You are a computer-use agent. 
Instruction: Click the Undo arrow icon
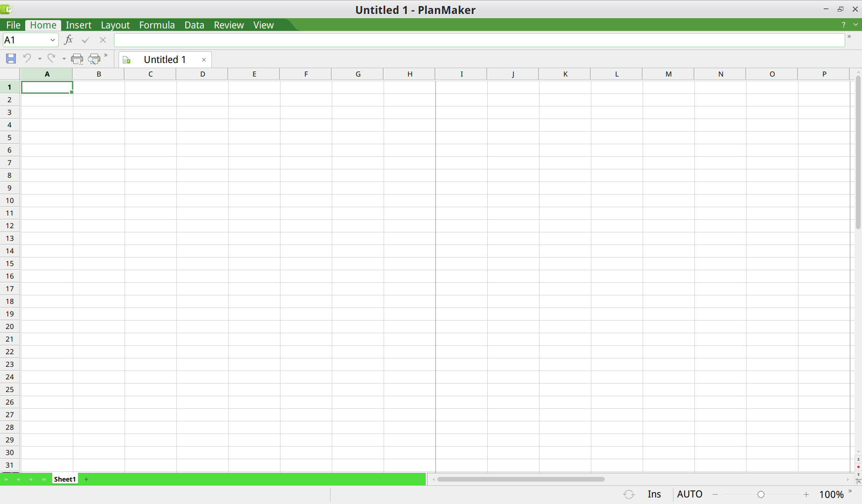(27, 58)
